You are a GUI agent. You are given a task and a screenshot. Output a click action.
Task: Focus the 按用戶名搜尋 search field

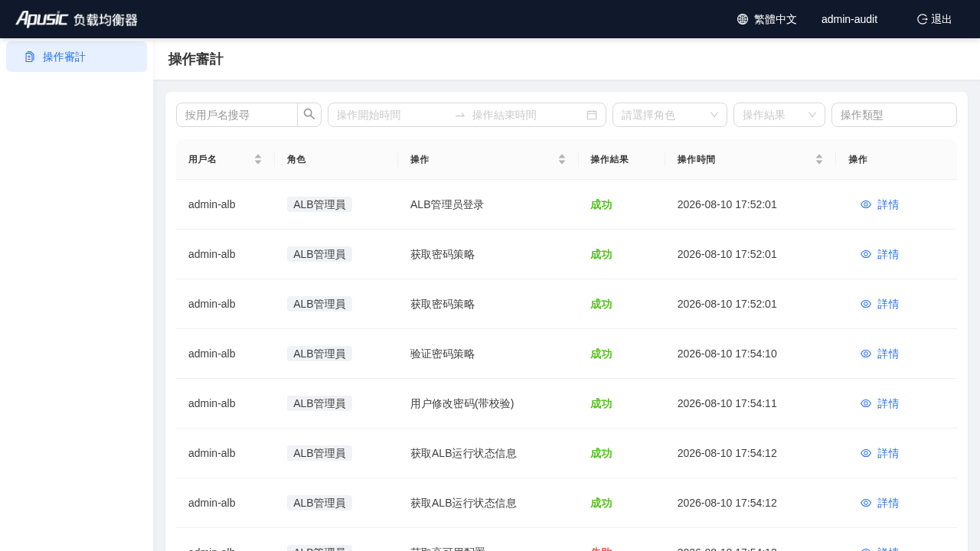[237, 115]
